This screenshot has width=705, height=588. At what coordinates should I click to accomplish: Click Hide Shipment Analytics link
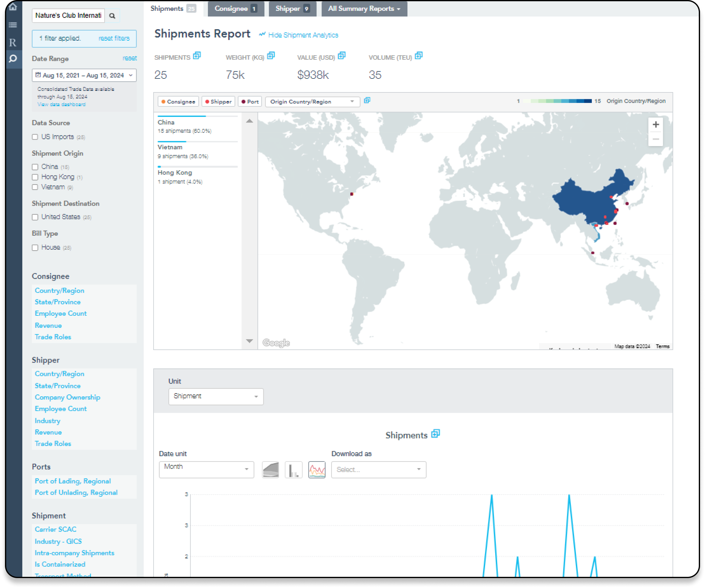point(303,35)
